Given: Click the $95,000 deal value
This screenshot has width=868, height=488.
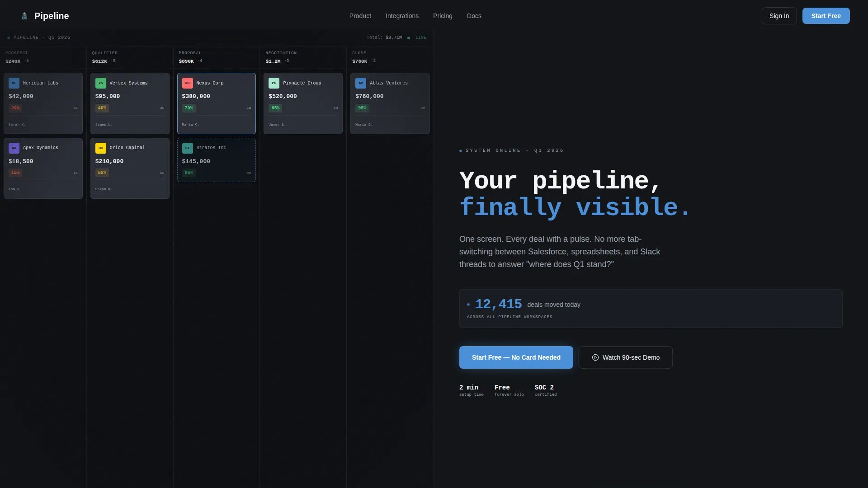Looking at the screenshot, I should click(x=108, y=96).
